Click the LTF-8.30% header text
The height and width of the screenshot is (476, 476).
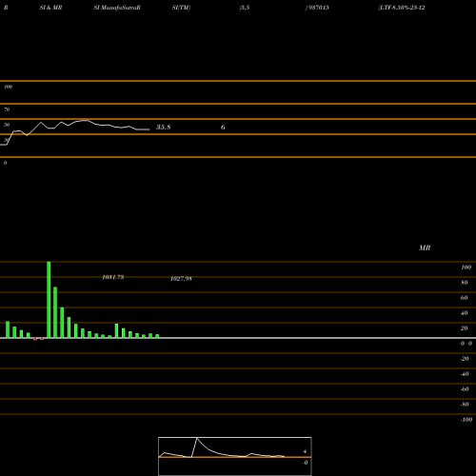coord(402,8)
